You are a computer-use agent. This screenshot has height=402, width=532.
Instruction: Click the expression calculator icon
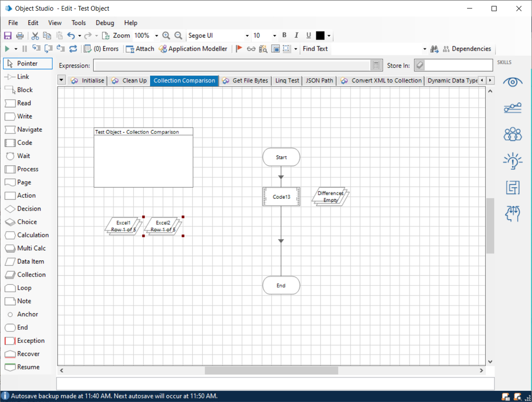click(x=376, y=65)
